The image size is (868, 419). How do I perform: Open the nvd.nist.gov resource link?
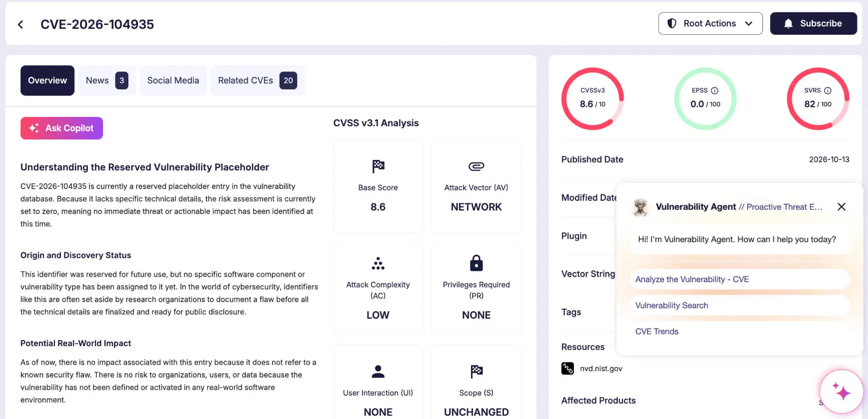[601, 369]
